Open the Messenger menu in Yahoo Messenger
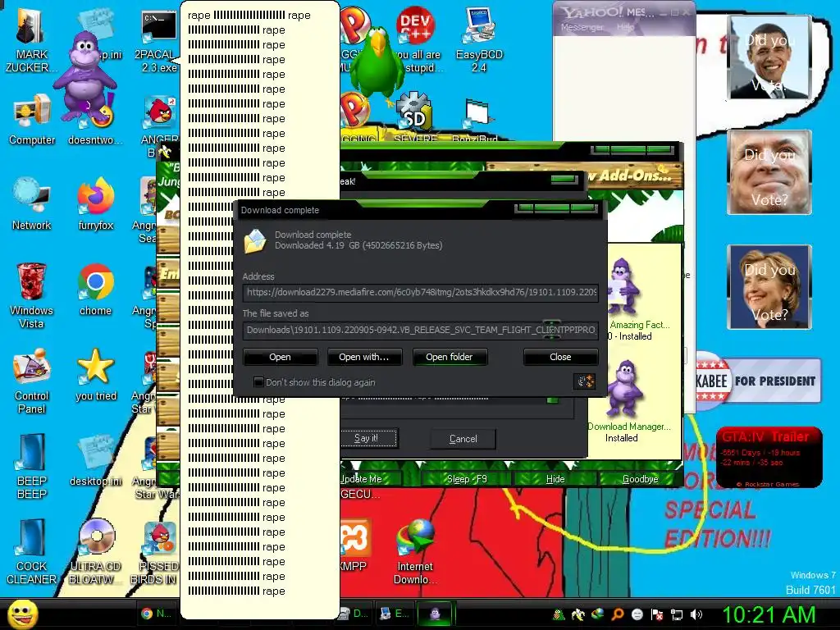The height and width of the screenshot is (630, 840). point(582,27)
